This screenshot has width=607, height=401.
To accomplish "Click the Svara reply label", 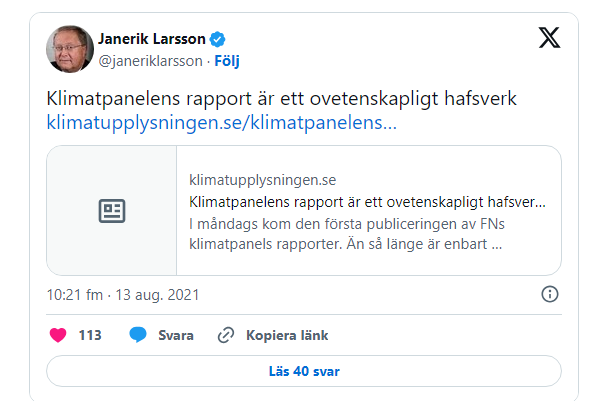I will [176, 335].
